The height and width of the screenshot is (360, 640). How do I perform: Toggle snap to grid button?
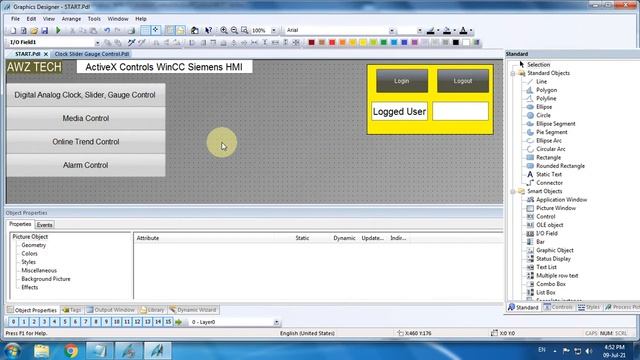coord(156,31)
